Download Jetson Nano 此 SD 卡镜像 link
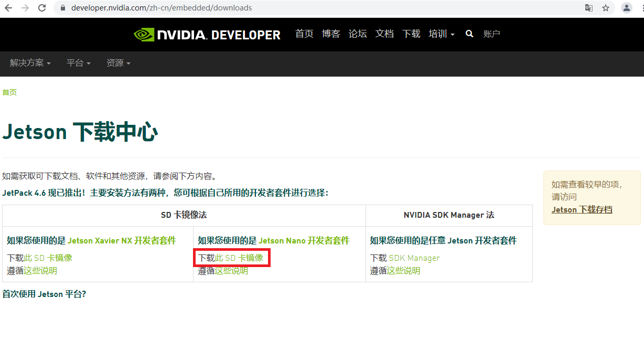Viewport: 644px width, 340px height. pyautogui.click(x=239, y=258)
